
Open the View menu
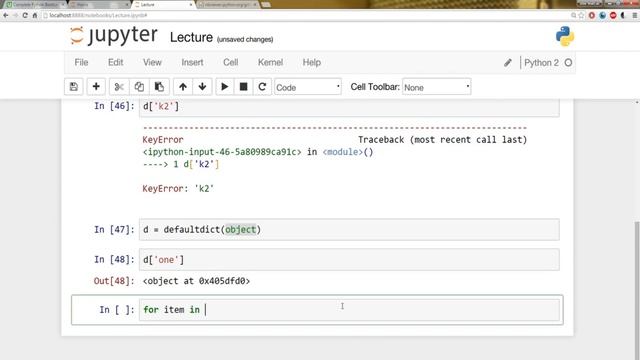coord(152,62)
